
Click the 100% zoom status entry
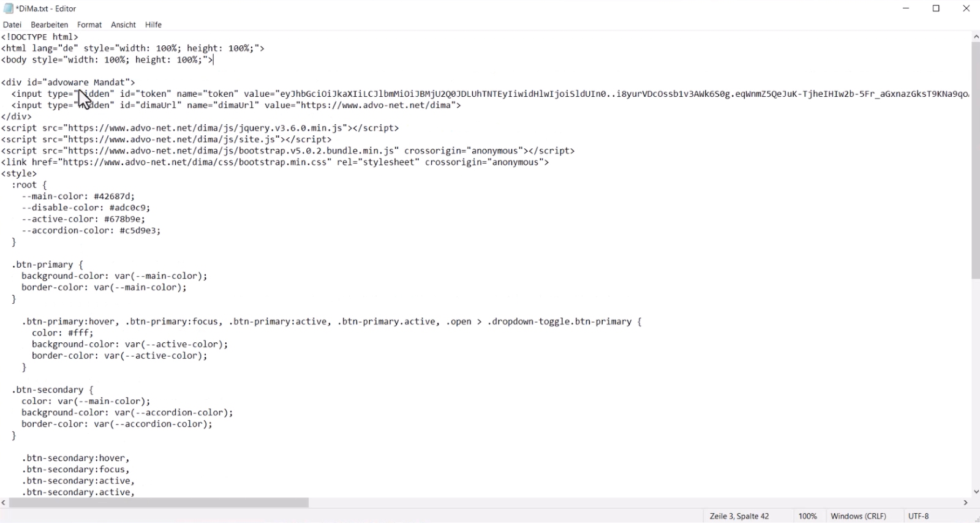tap(807, 516)
